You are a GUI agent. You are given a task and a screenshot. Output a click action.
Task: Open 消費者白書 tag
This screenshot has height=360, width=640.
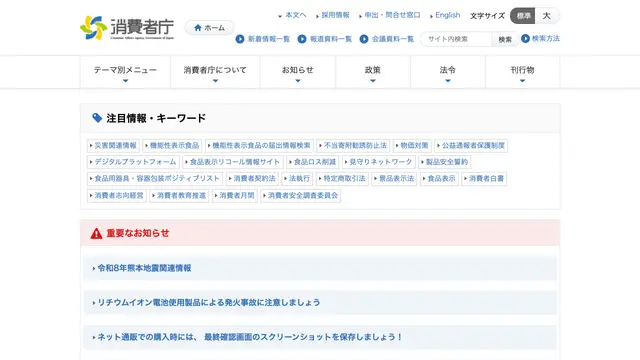pos(484,179)
